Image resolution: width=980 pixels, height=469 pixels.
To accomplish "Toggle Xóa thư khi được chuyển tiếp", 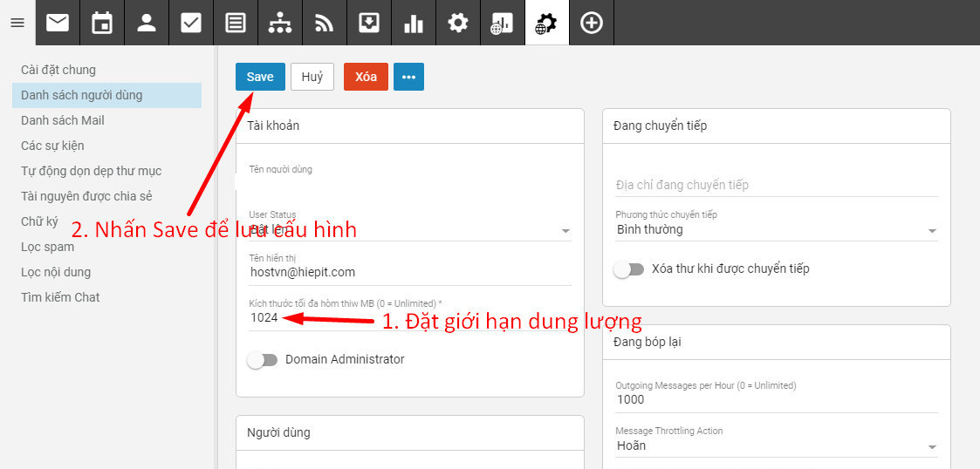I will point(628,268).
